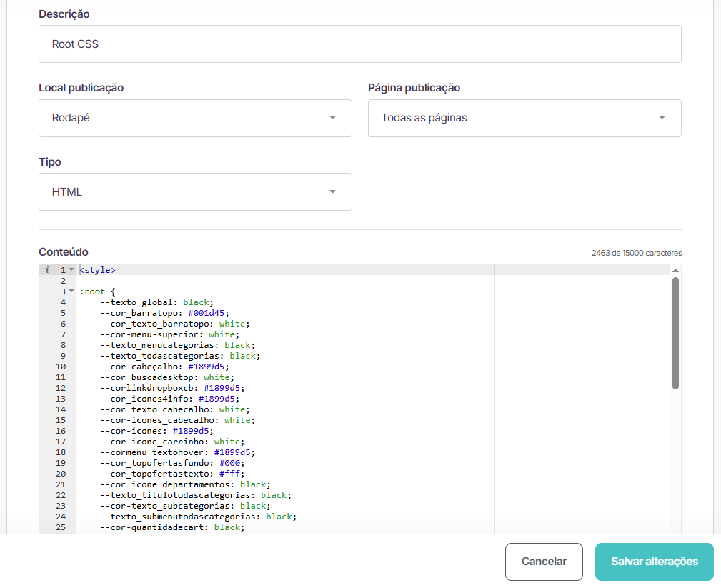Select line number 10 in the gutter
Screen dimensions: 721x588
(x=61, y=367)
